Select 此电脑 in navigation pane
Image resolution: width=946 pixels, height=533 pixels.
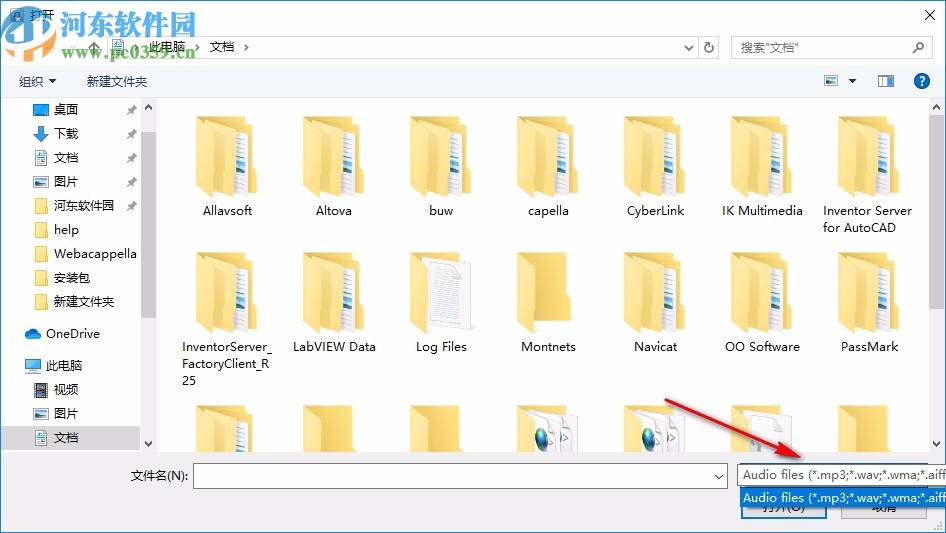[x=63, y=366]
